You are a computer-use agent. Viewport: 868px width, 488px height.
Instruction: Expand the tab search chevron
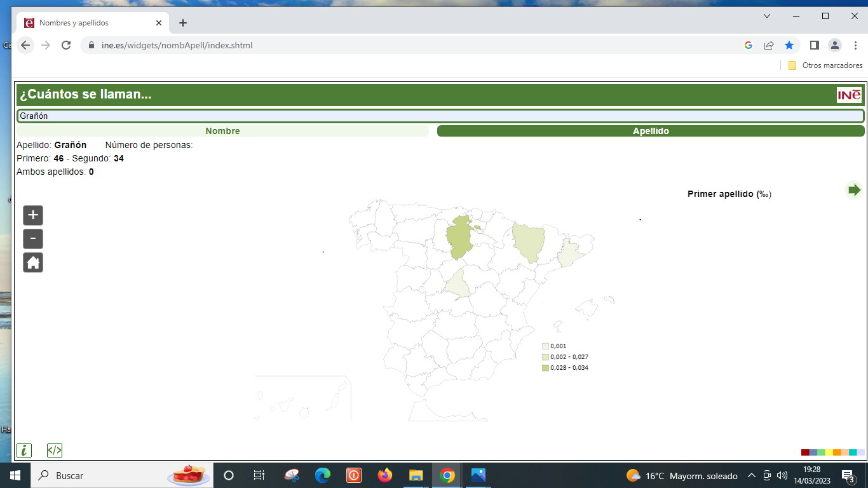pos(767,16)
